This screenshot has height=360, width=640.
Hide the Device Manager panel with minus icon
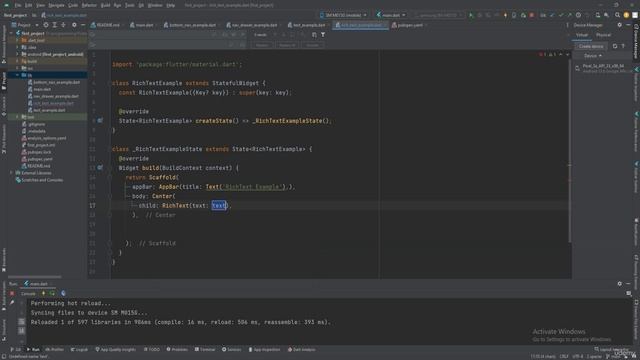pos(628,25)
